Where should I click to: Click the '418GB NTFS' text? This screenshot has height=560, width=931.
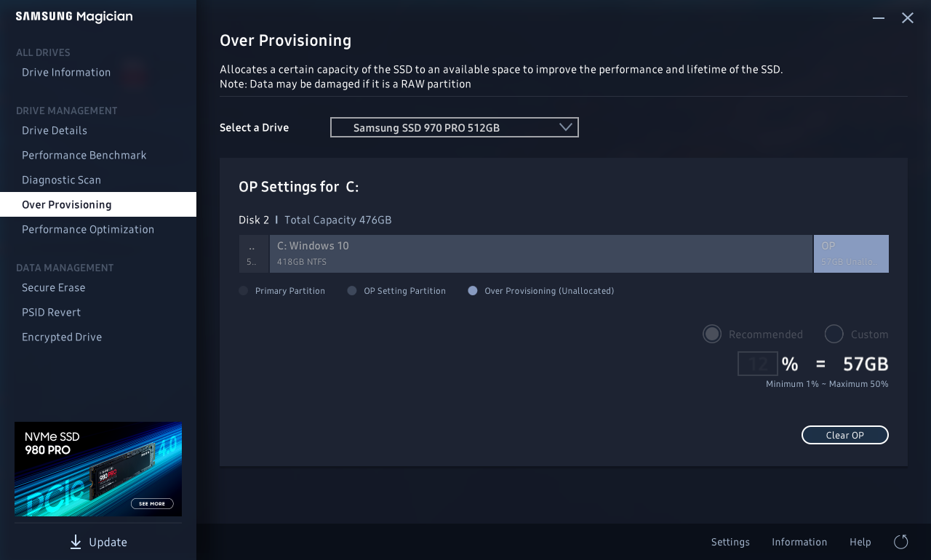click(302, 262)
